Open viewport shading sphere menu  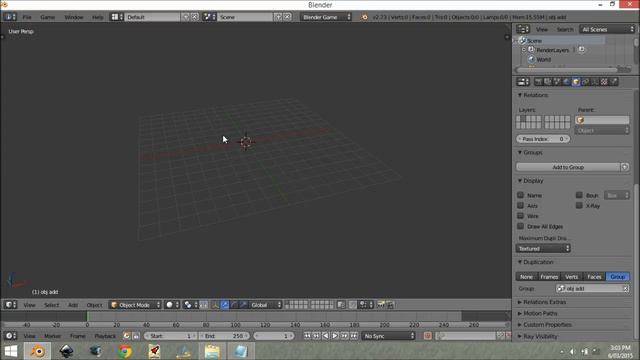[172, 305]
